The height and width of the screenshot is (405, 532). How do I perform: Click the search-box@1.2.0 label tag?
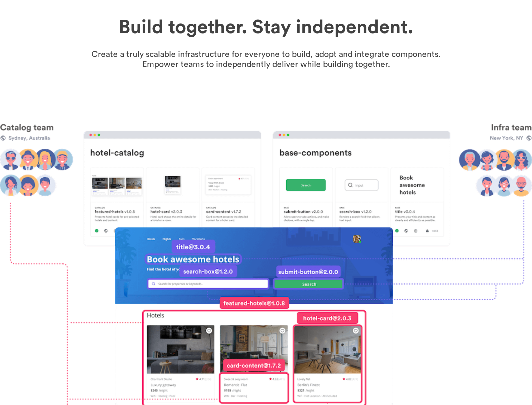point(208,272)
